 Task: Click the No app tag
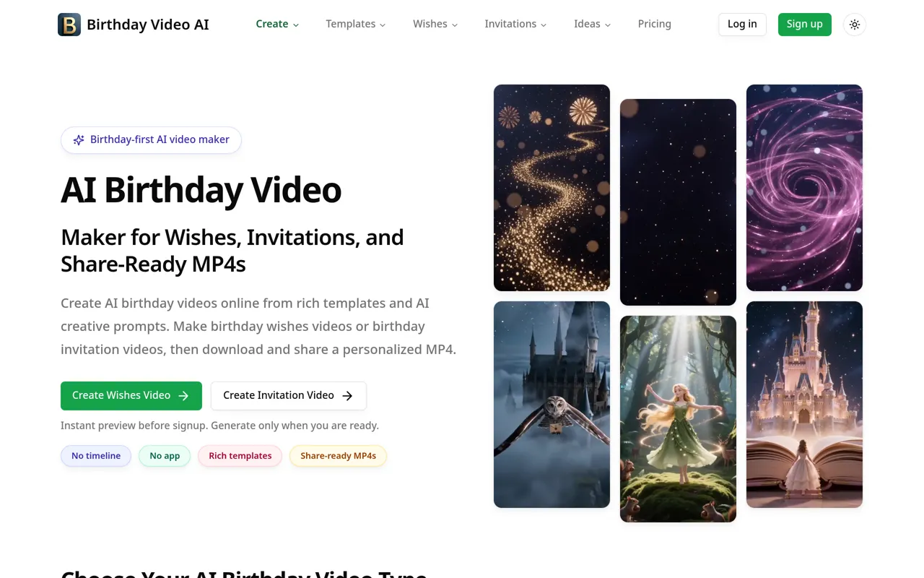[x=165, y=456]
